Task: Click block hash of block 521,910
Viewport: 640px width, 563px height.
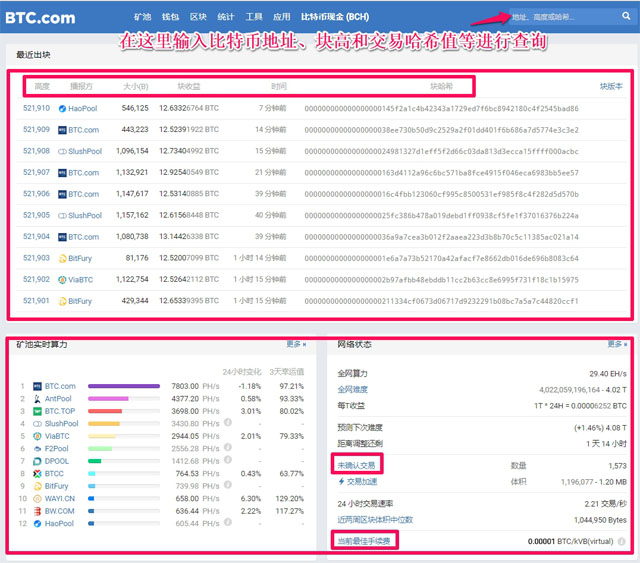Action: pyautogui.click(x=441, y=109)
